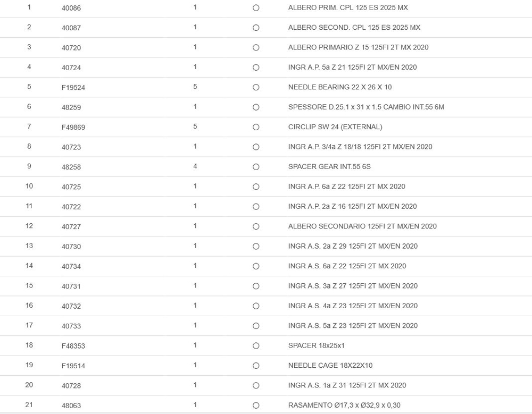This screenshot has width=532, height=414.
Task: Open part number 40725
Action: [x=71, y=187]
